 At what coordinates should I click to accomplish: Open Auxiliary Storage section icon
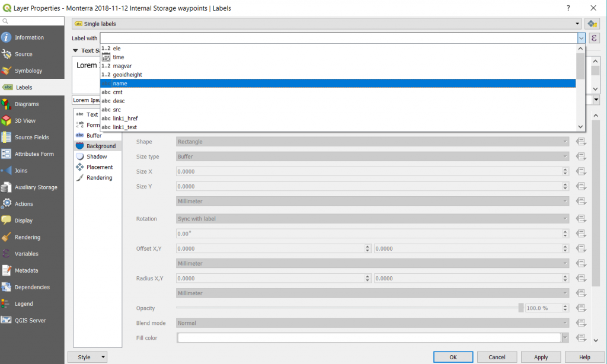6,187
